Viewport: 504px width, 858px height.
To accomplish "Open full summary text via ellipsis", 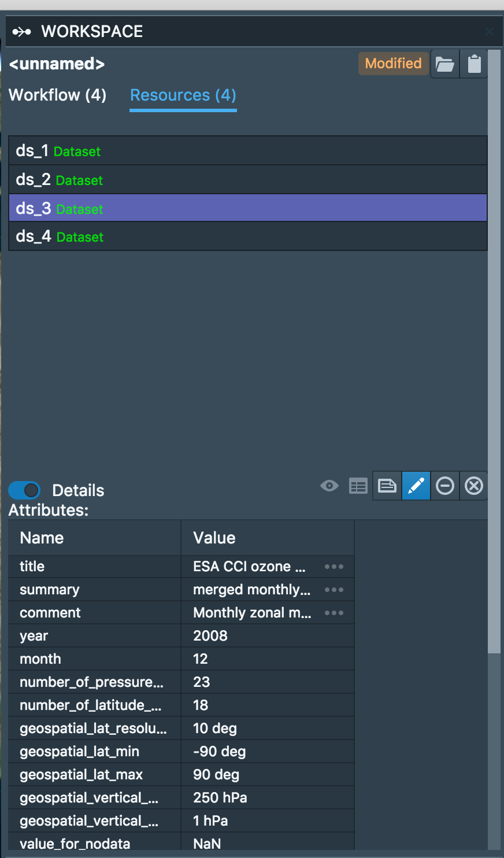I will [333, 589].
